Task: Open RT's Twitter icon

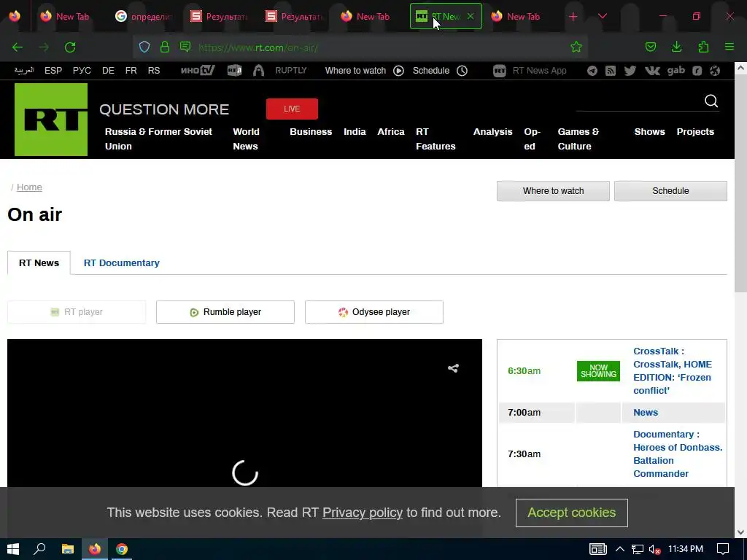Action: click(630, 71)
